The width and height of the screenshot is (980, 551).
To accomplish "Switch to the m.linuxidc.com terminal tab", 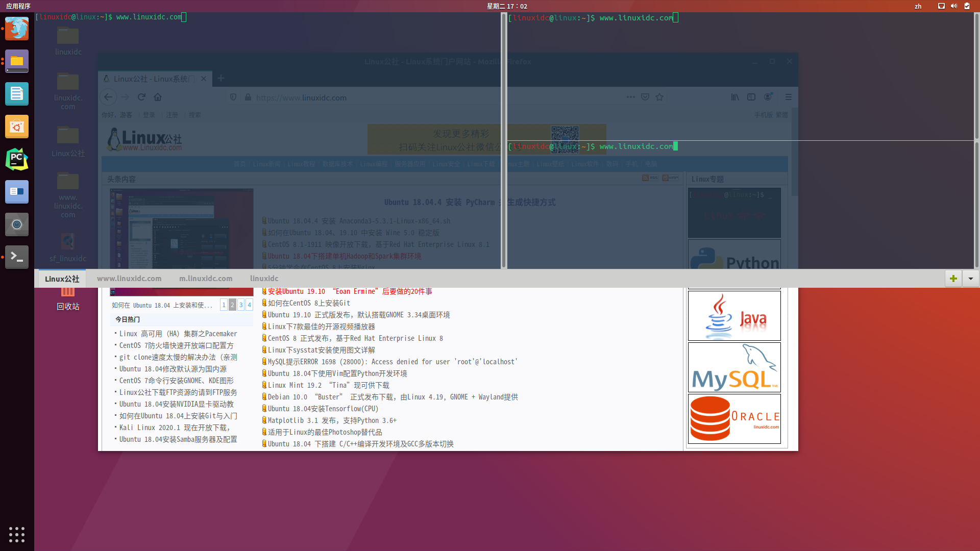I will [x=206, y=279].
